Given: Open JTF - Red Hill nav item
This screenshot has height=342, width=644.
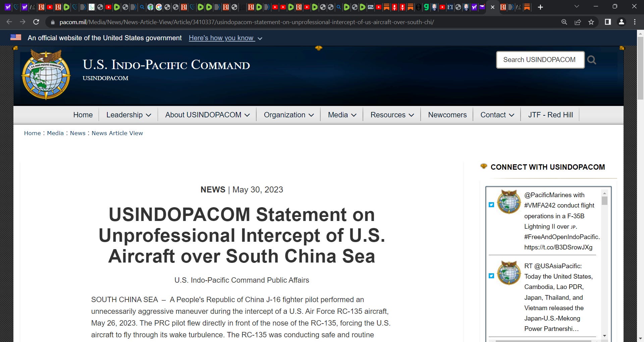Looking at the screenshot, I should tap(550, 115).
